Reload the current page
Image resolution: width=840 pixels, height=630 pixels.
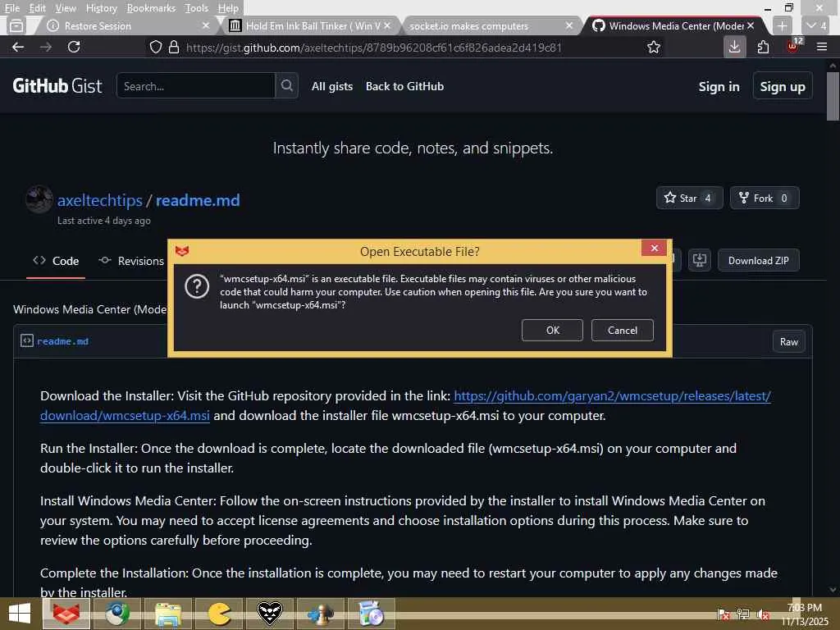pyautogui.click(x=74, y=47)
